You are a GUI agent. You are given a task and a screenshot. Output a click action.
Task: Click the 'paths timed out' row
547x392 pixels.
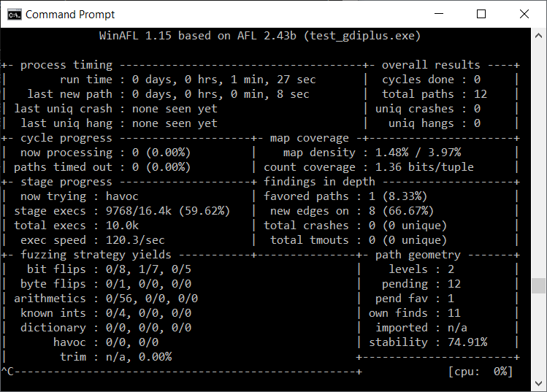[102, 167]
